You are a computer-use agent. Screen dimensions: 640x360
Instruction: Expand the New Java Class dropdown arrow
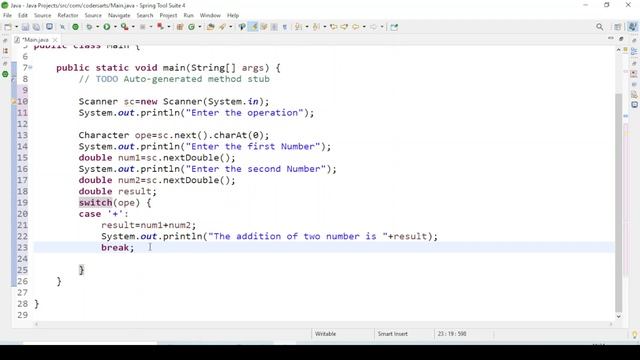(200, 27)
